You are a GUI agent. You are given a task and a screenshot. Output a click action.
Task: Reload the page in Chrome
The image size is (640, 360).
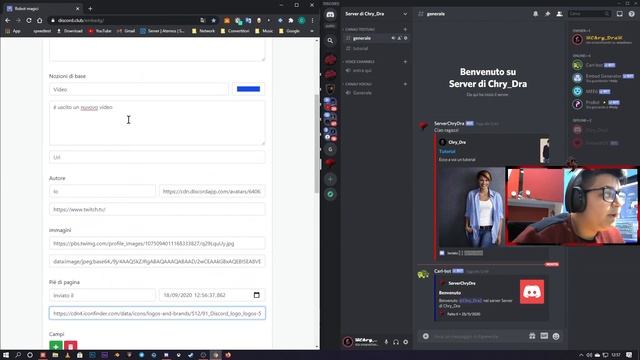(x=29, y=20)
